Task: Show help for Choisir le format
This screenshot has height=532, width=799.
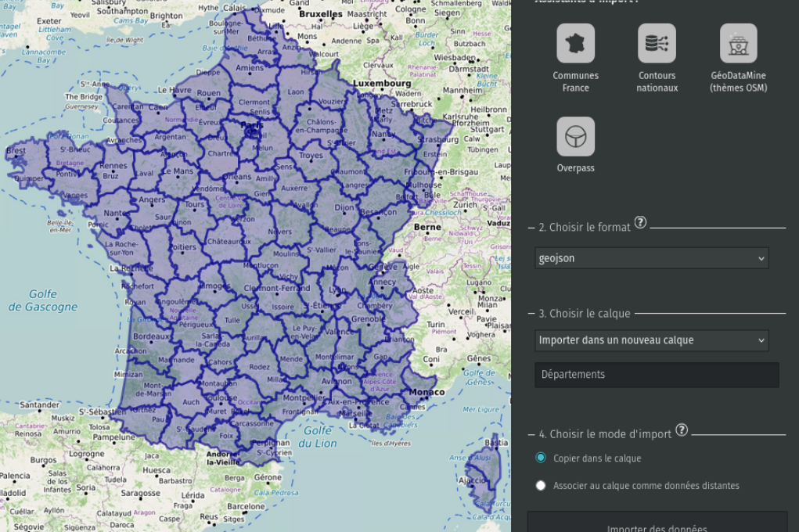Action: point(640,223)
